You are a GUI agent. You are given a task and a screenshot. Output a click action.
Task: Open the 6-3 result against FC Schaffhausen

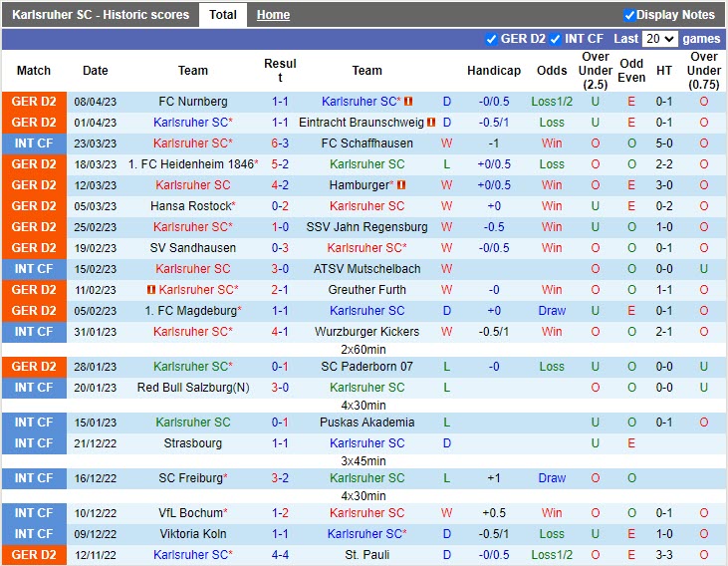[280, 143]
